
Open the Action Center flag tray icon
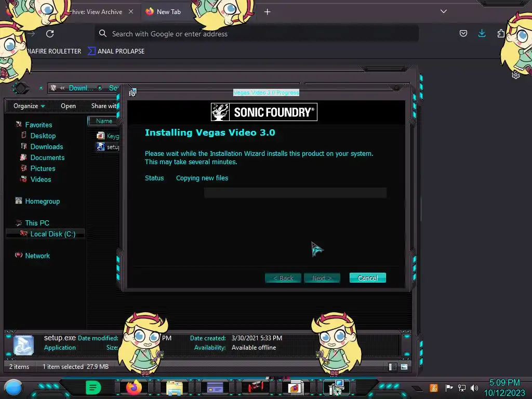click(449, 388)
